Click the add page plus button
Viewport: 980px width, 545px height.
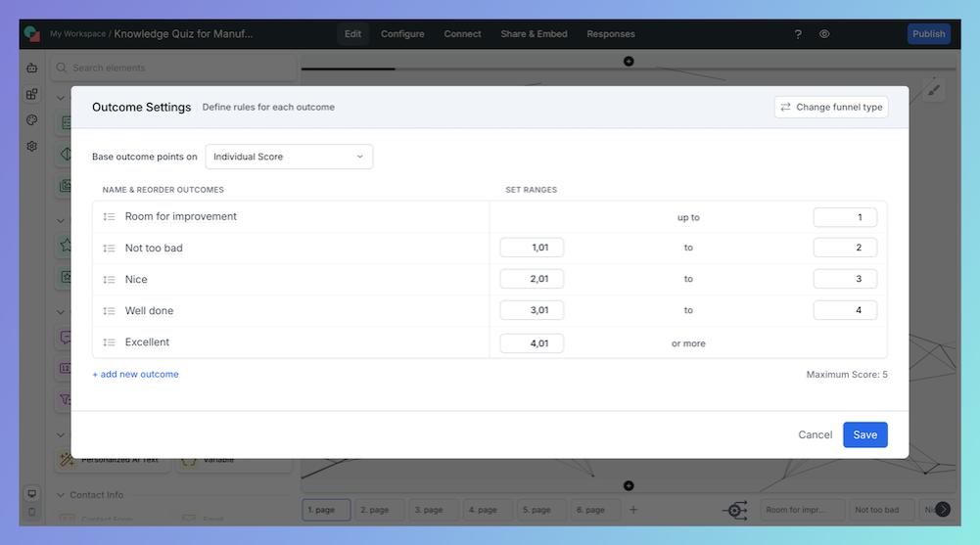(633, 510)
